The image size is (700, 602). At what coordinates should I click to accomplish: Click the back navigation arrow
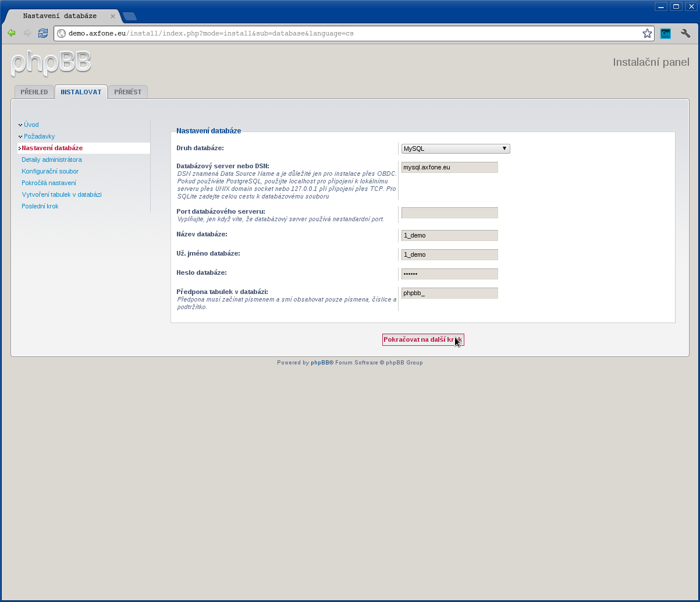point(11,33)
